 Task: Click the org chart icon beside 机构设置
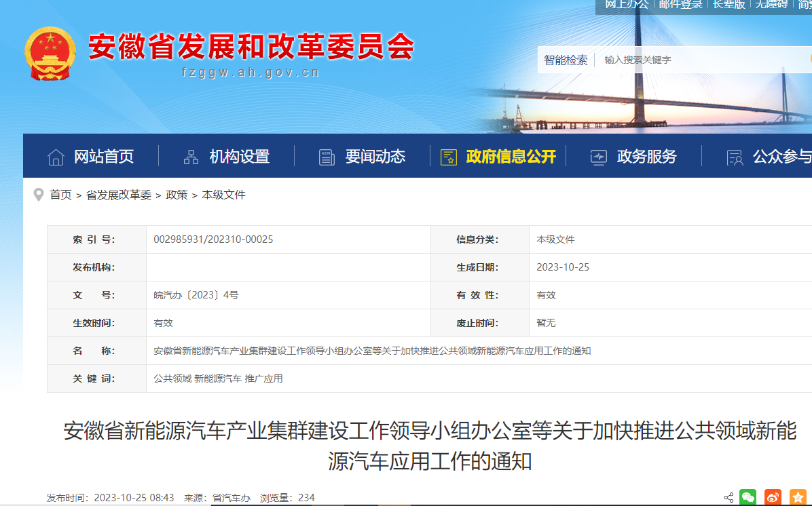click(x=191, y=157)
